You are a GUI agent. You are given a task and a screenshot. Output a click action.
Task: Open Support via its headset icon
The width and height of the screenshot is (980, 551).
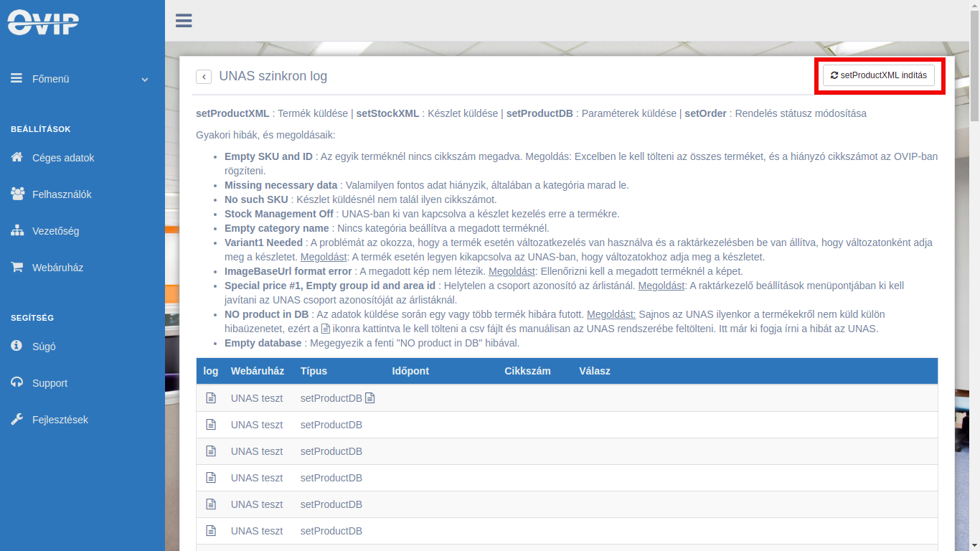coord(17,382)
